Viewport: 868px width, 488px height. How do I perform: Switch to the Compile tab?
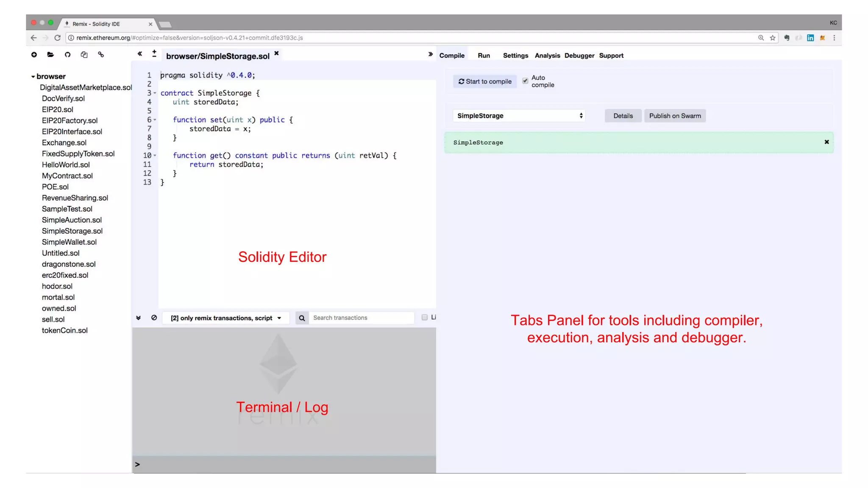(x=452, y=55)
